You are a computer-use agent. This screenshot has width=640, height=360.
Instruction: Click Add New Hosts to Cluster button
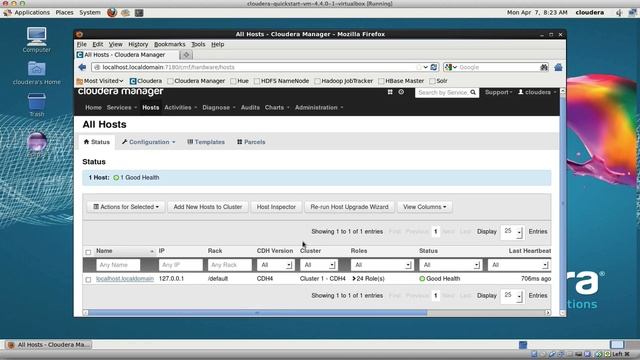pos(208,207)
